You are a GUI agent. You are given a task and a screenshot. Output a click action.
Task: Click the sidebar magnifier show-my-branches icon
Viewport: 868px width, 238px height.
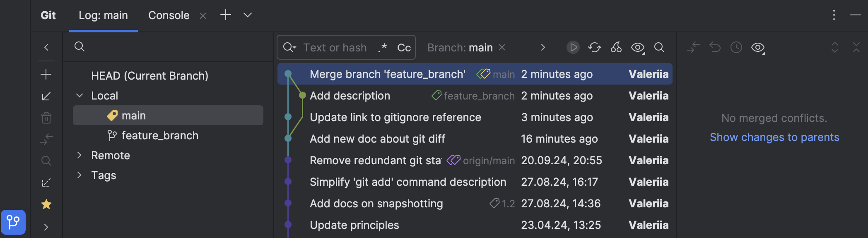click(x=46, y=161)
